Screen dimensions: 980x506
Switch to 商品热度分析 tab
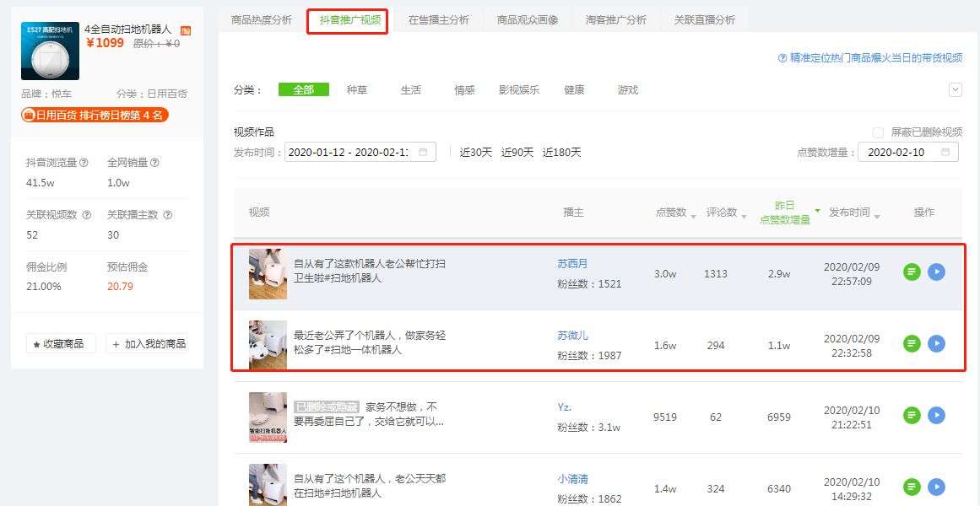262,20
